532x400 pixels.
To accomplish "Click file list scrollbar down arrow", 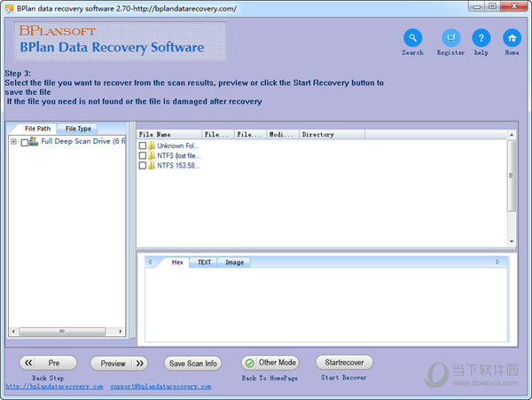I will pos(512,241).
